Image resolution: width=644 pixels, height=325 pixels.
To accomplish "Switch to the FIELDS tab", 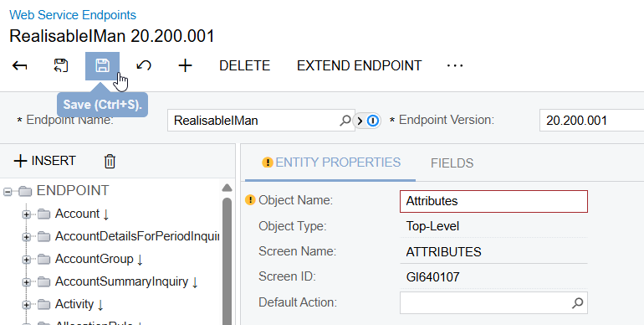I will click(x=452, y=163).
